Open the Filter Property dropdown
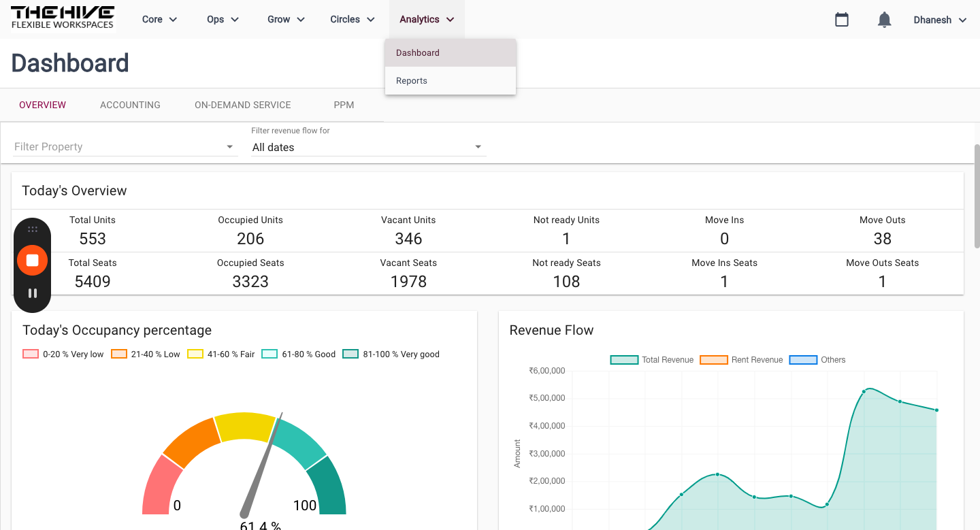Viewport: 980px width, 530px height. pos(125,147)
